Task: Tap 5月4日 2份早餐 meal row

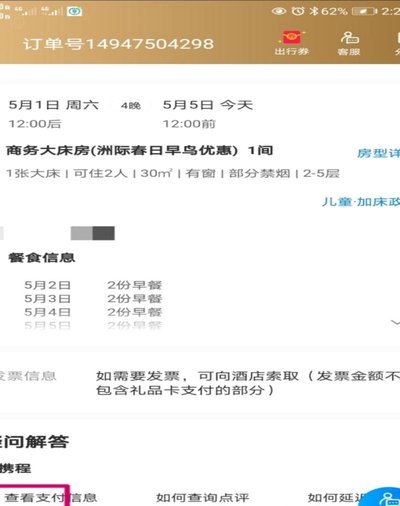Action: (x=93, y=312)
